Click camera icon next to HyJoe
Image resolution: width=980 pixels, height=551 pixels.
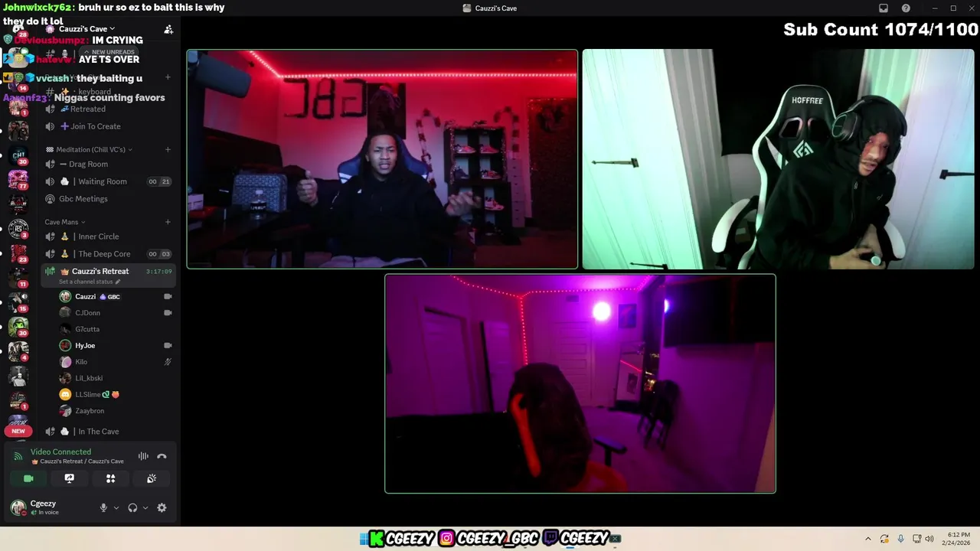(x=168, y=345)
